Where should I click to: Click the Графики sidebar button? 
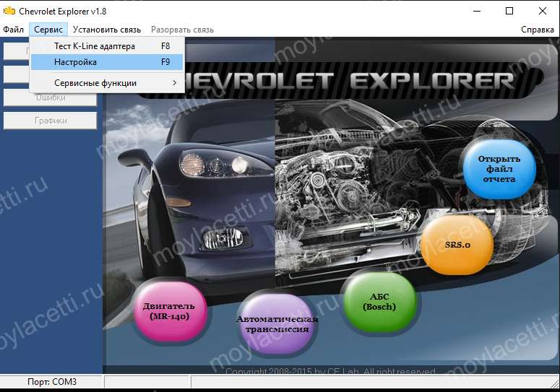coord(50,121)
